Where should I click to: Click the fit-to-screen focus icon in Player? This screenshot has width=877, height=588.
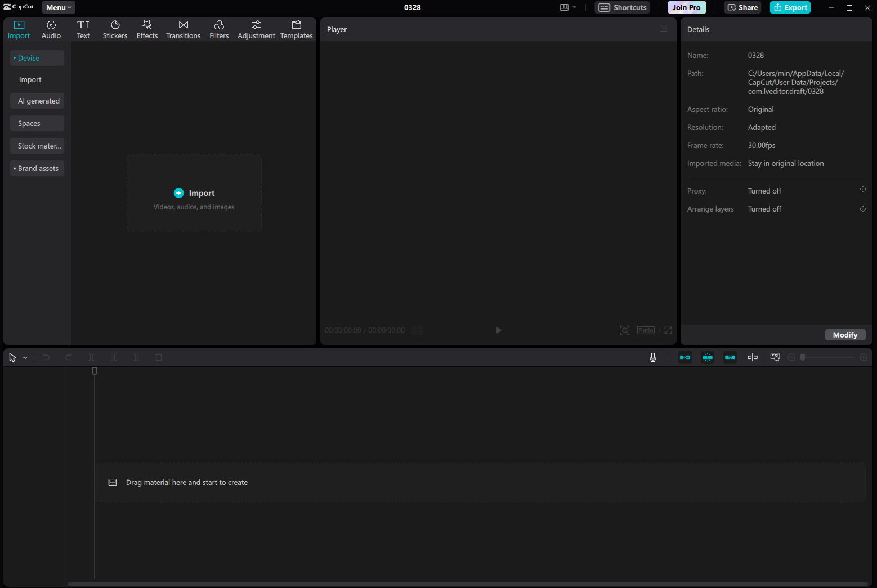pos(625,330)
